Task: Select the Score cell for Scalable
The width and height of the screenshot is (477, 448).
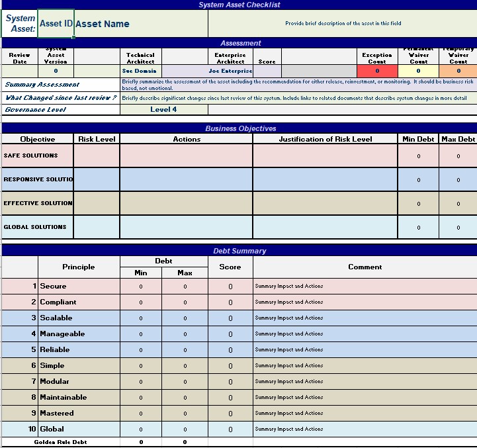Action: [230, 318]
